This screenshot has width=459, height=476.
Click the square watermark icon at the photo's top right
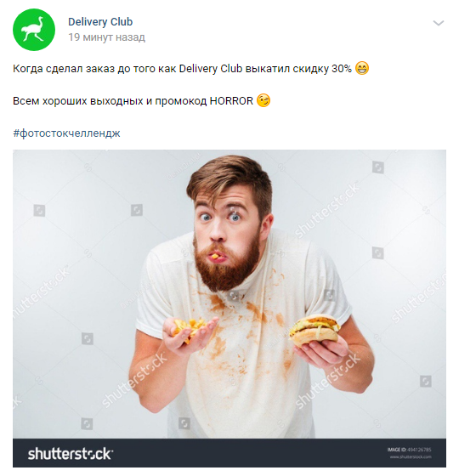tap(378, 167)
